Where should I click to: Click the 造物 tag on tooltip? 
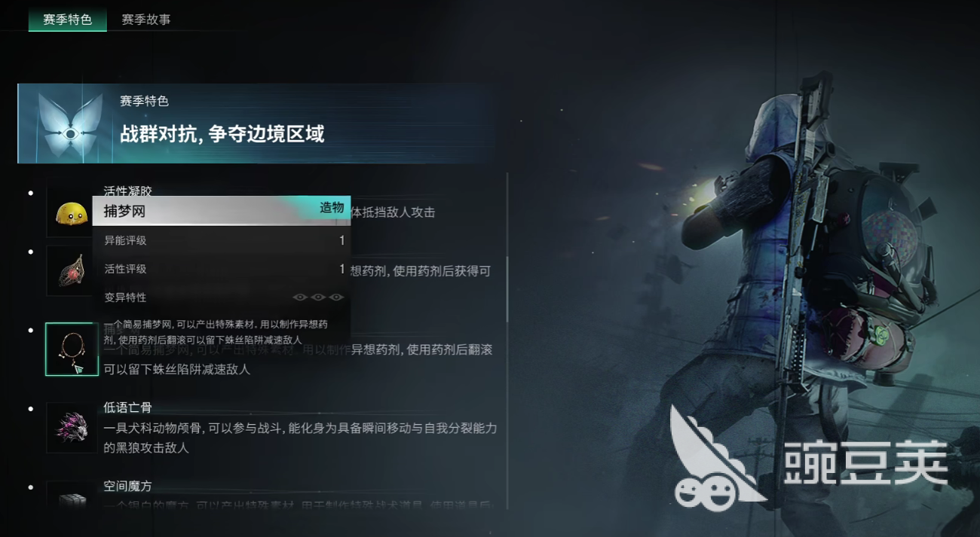coord(332,208)
